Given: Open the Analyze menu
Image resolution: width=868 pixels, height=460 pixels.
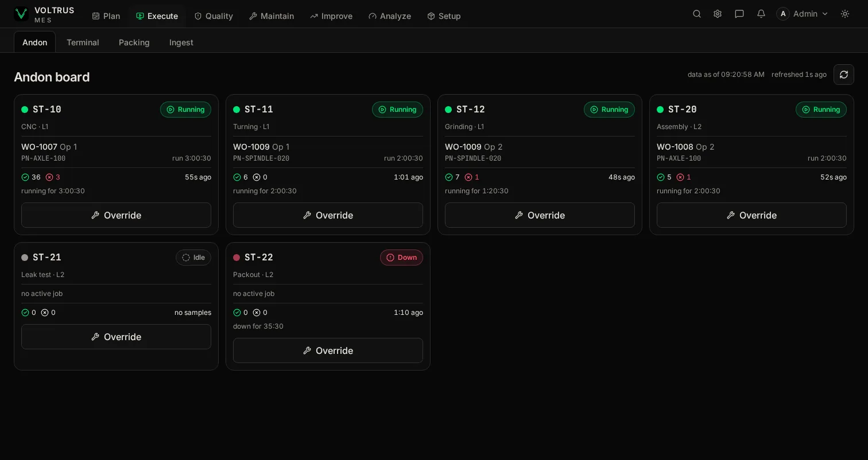Looking at the screenshot, I should (x=390, y=16).
